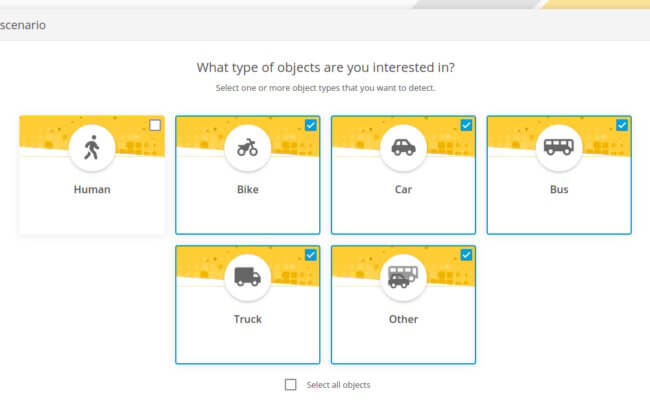The width and height of the screenshot is (650, 406).
Task: Click the Bus icon circle
Action: [559, 148]
